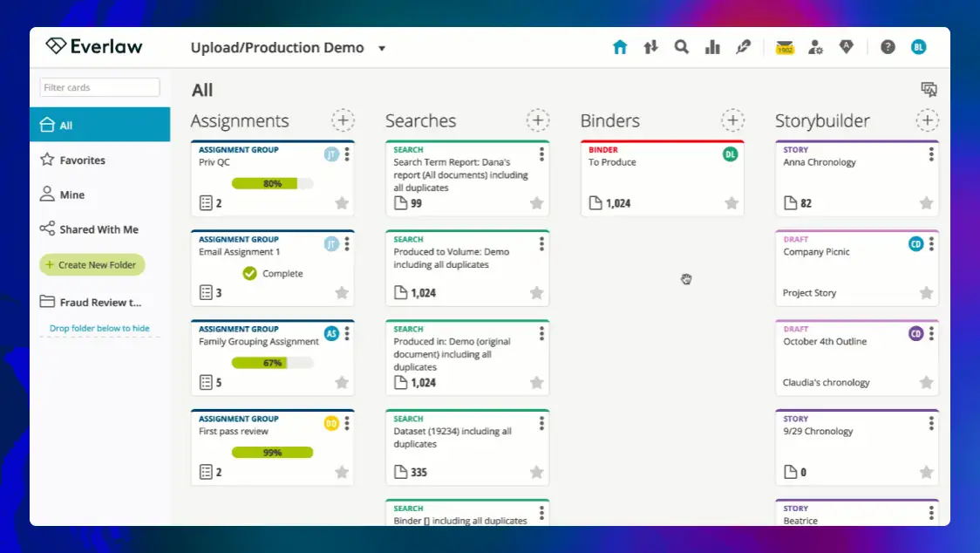Open options menu for Company Picnic draft
This screenshot has height=553, width=980.
coord(931,243)
